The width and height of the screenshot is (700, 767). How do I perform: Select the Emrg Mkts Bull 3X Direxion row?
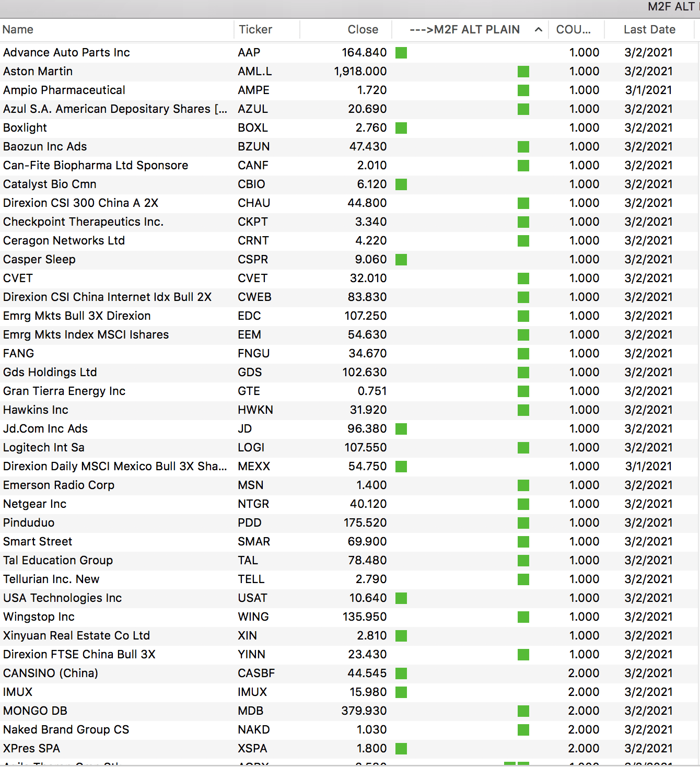point(349,316)
